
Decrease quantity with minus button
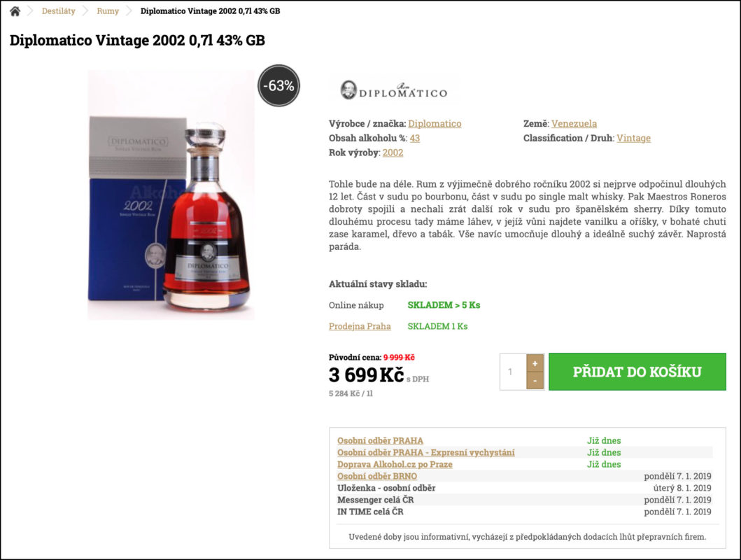pos(535,380)
